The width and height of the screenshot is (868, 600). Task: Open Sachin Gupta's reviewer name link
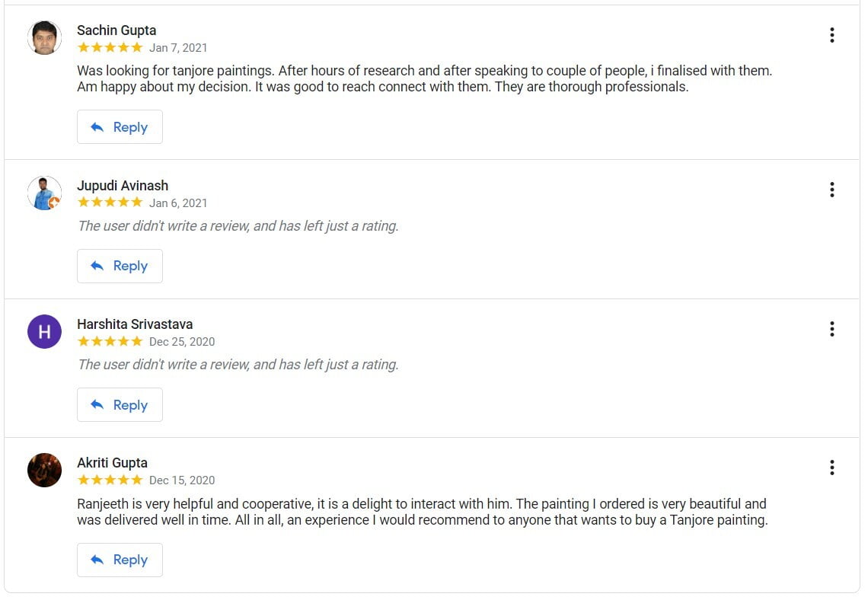point(116,30)
